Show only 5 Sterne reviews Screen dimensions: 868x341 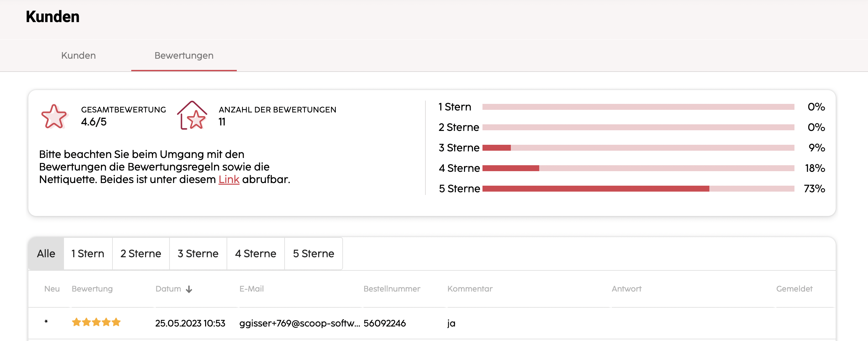pos(314,253)
